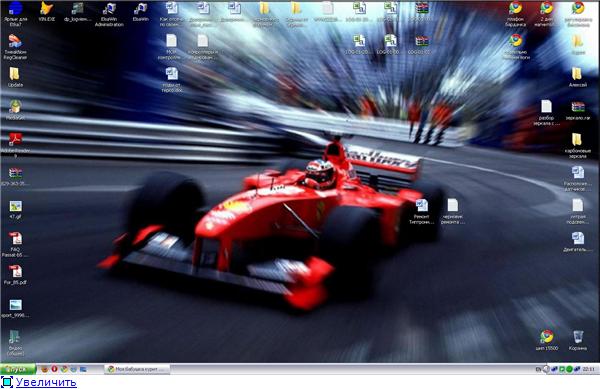Click the taskbar clock showing 22:11
The width and height of the screenshot is (600, 389).
588,369
